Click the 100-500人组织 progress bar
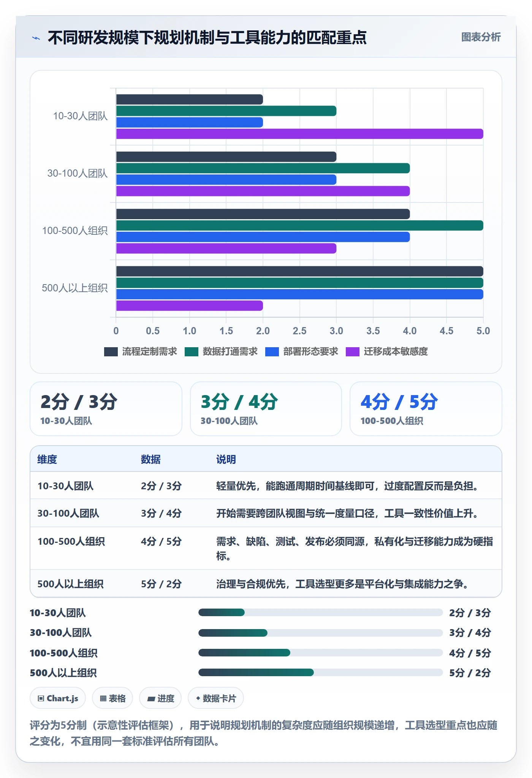This screenshot has width=532, height=778. point(320,653)
